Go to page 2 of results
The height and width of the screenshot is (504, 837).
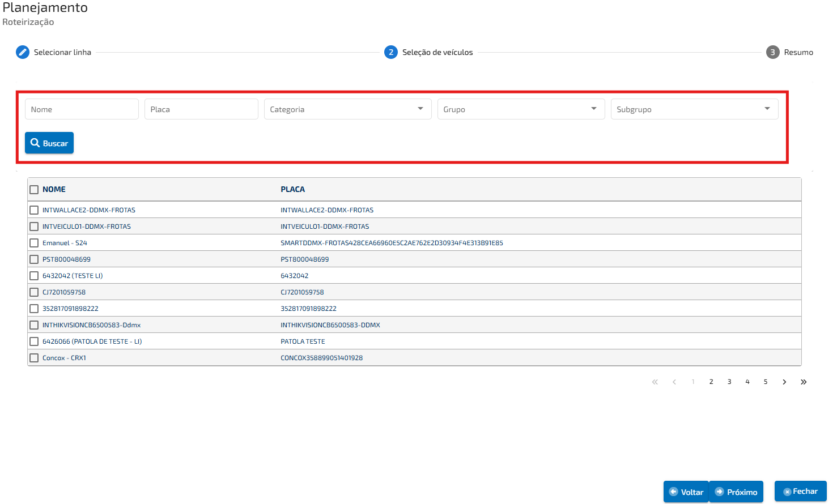click(x=711, y=382)
